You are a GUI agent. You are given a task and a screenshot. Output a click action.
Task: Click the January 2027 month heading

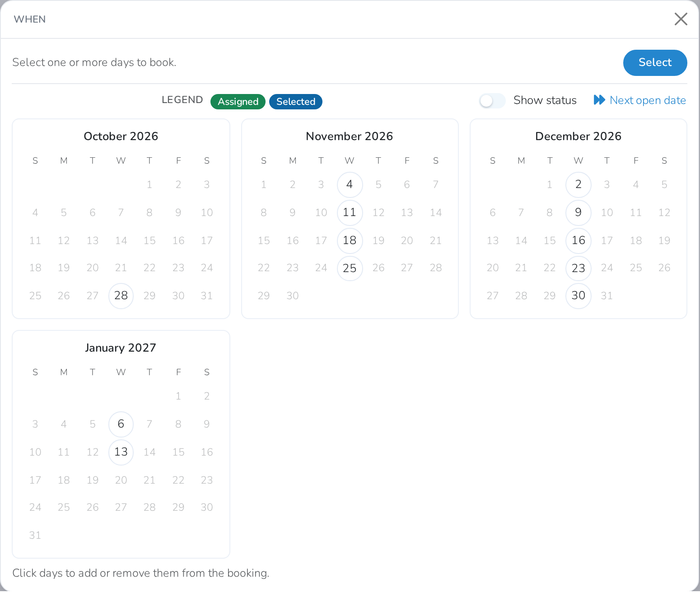tap(121, 348)
